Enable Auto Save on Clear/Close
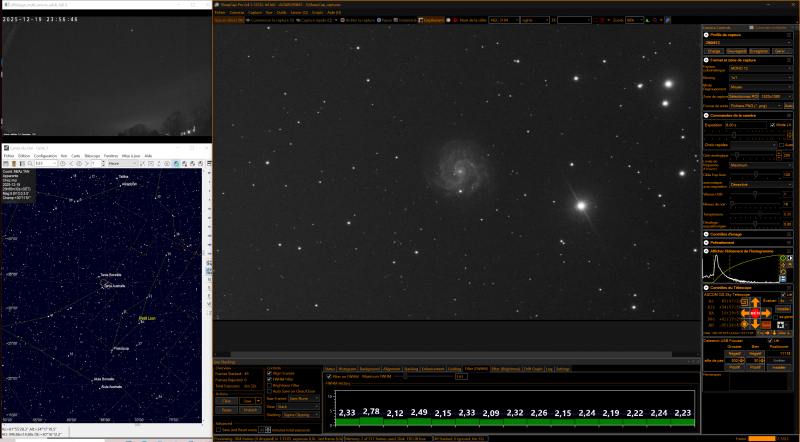 click(269, 391)
